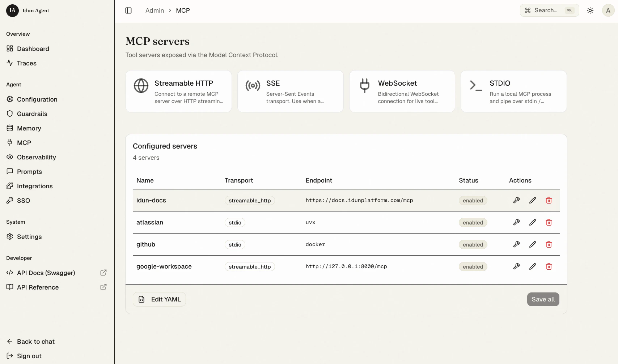Click external link icon beside API Docs
The image size is (618, 364).
pyautogui.click(x=103, y=273)
